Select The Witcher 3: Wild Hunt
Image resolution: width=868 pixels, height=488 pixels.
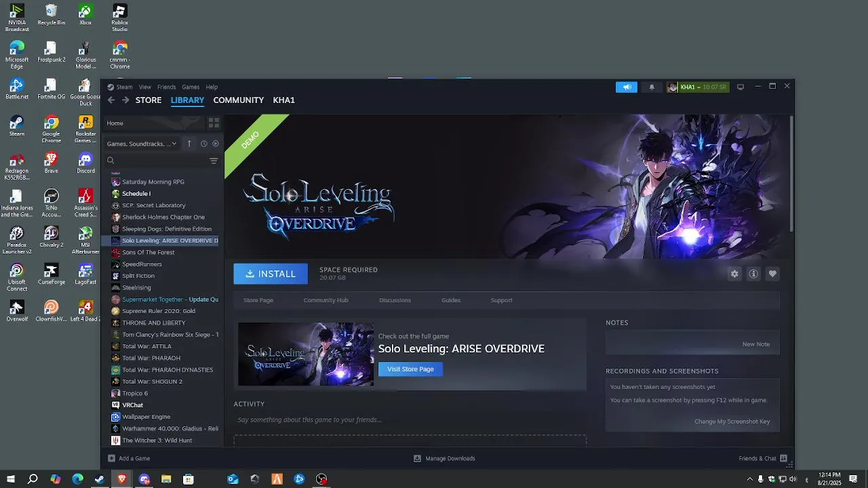click(163, 441)
